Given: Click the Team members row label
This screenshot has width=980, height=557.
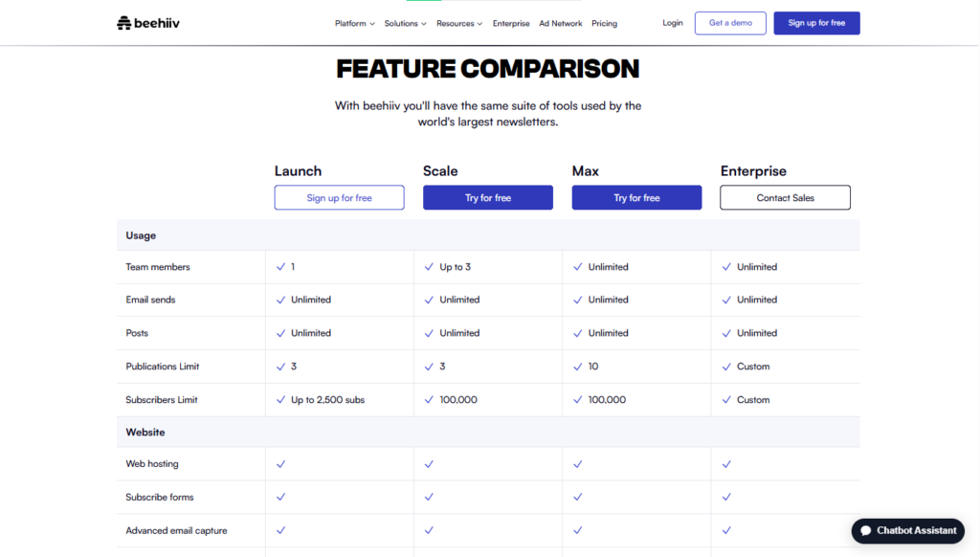Looking at the screenshot, I should coord(158,267).
